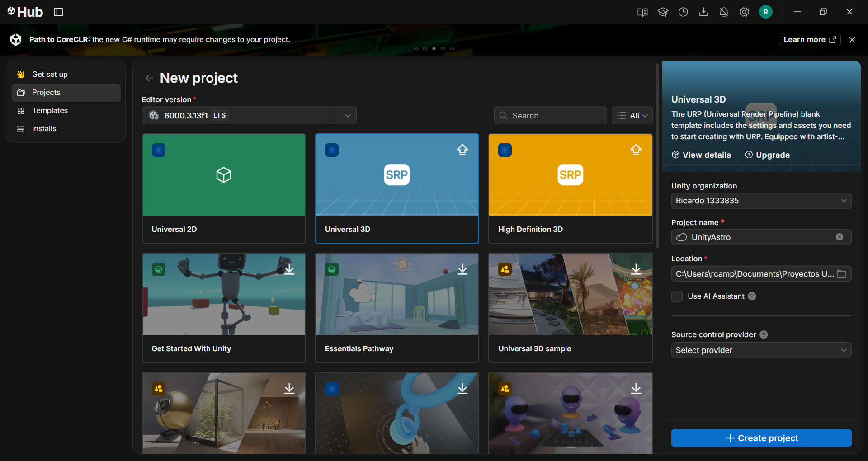Open Templates in the sidebar
This screenshot has width=868, height=461.
coord(66,110)
